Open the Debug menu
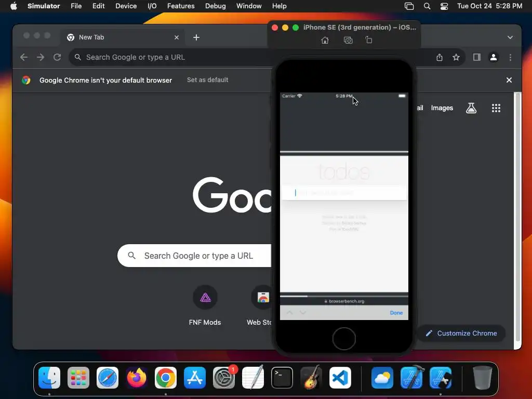 216,6
